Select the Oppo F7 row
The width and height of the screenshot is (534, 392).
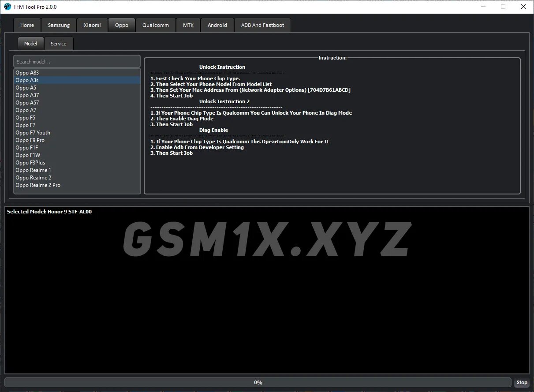[x=77, y=125]
